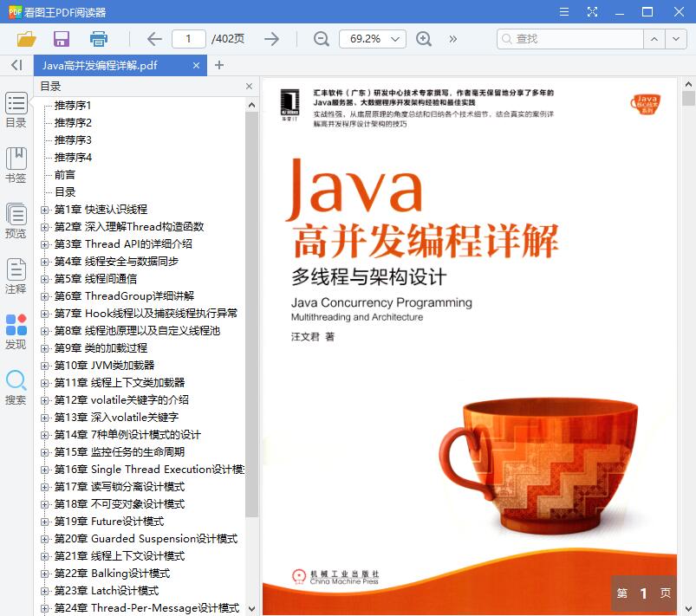Focus the 查找 search box
The height and width of the screenshot is (616, 696).
click(570, 39)
